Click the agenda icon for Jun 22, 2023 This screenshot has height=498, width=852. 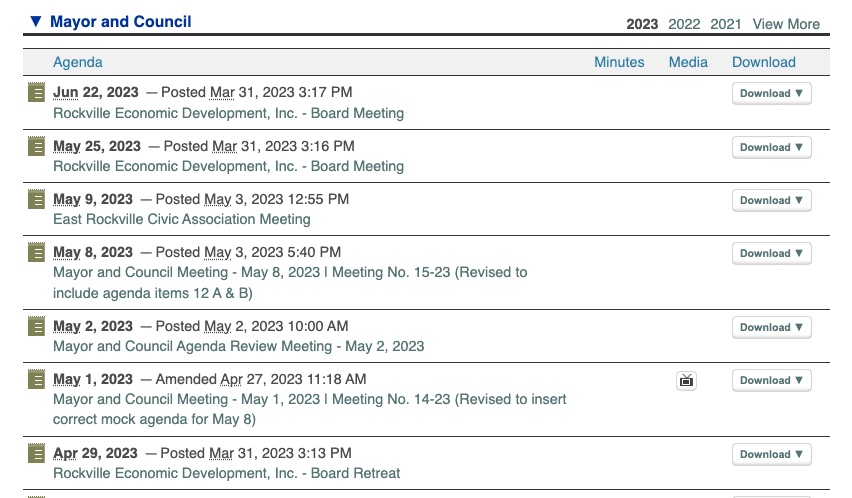[37, 93]
